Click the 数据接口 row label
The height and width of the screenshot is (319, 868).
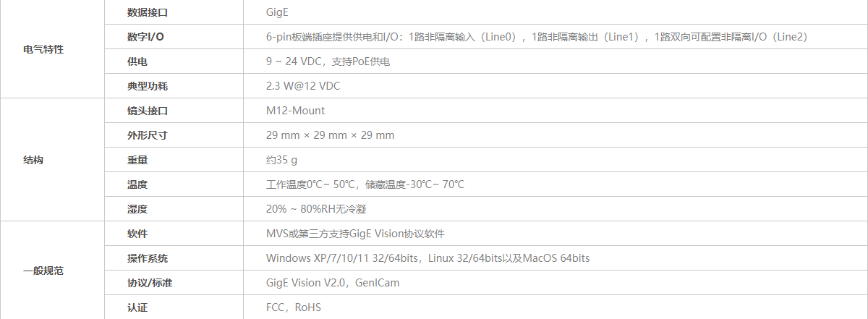coord(148,12)
